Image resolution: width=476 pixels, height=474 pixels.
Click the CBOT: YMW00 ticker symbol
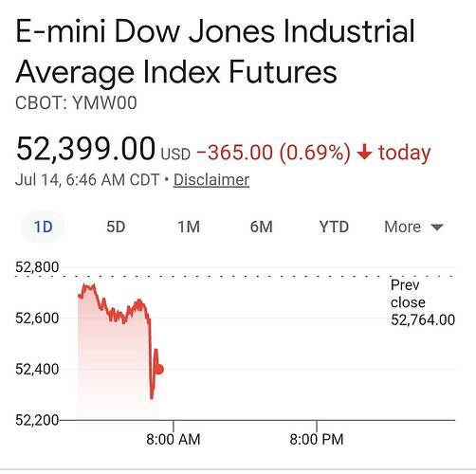pos(76,103)
